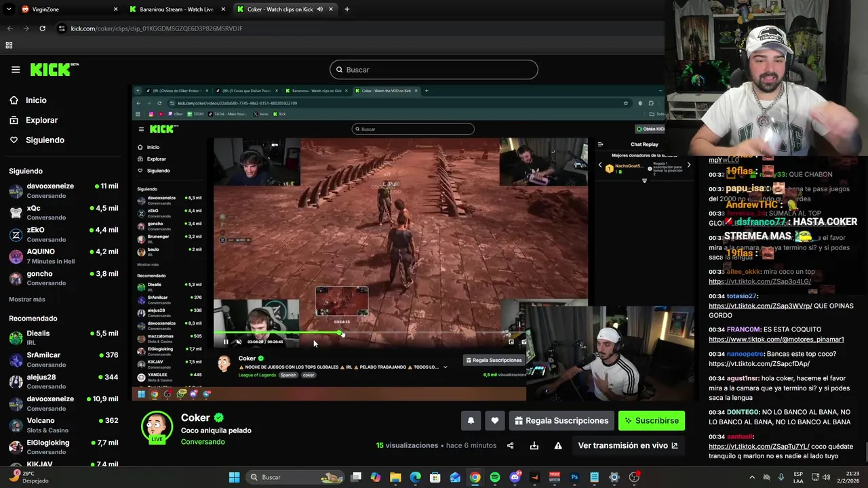Go to Kick home via the logo
868x488 pixels.
pos(54,69)
